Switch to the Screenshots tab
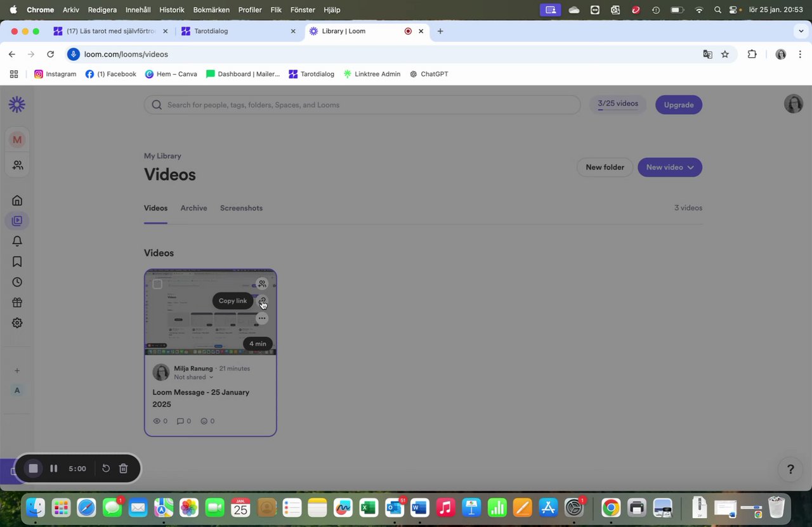Image resolution: width=812 pixels, height=527 pixels. point(241,208)
